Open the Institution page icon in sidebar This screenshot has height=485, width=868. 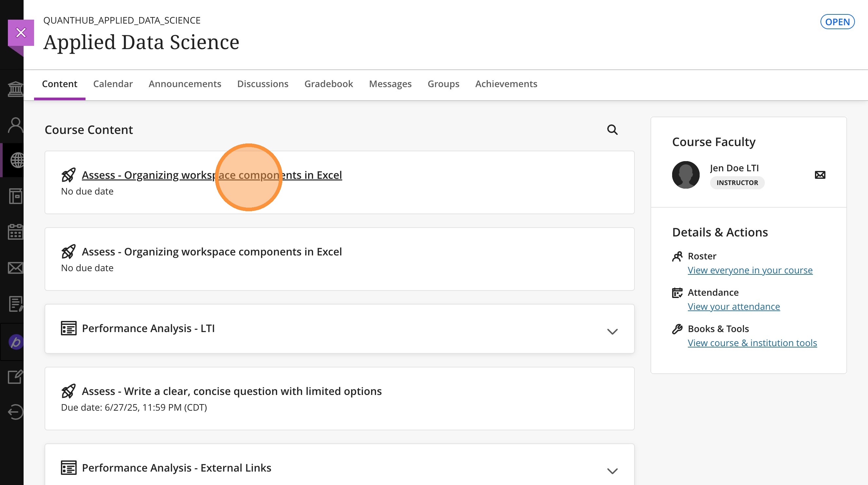15,89
